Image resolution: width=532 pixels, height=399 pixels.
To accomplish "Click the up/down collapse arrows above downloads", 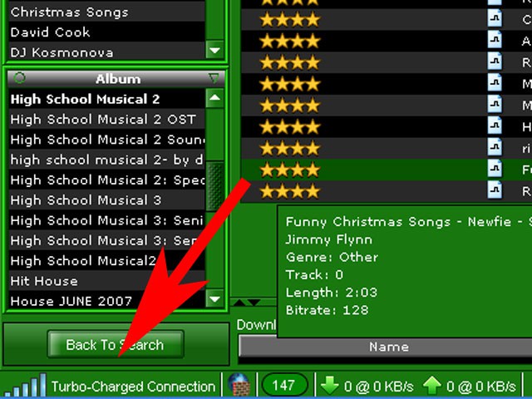I will [249, 303].
